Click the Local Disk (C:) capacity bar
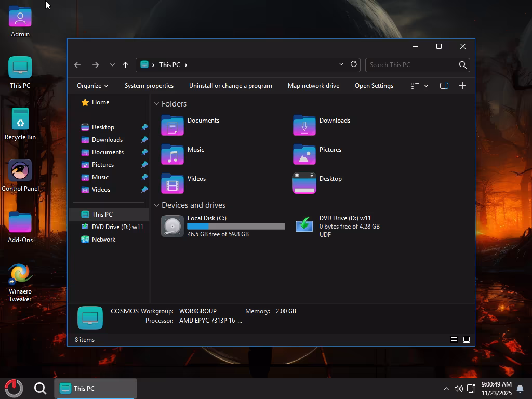532x399 pixels. 236,227
